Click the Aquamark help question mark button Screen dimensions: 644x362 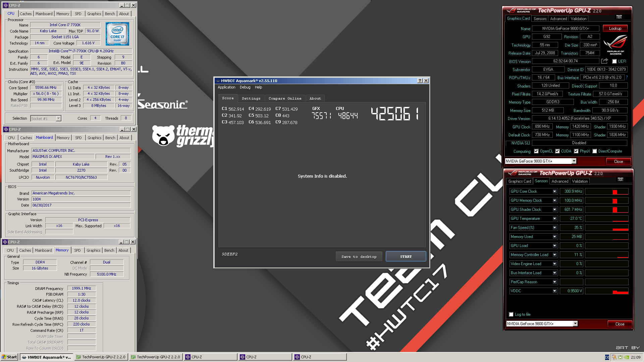coord(420,81)
